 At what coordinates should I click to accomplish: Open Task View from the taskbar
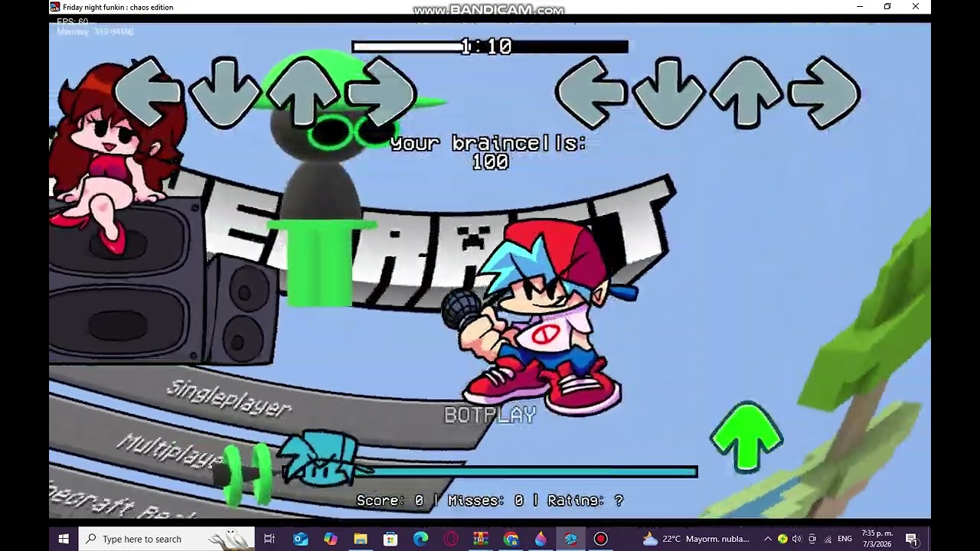click(269, 539)
